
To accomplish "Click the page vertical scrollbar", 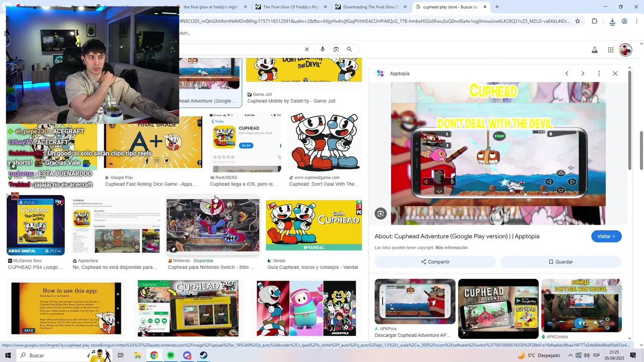I will 641,151.
